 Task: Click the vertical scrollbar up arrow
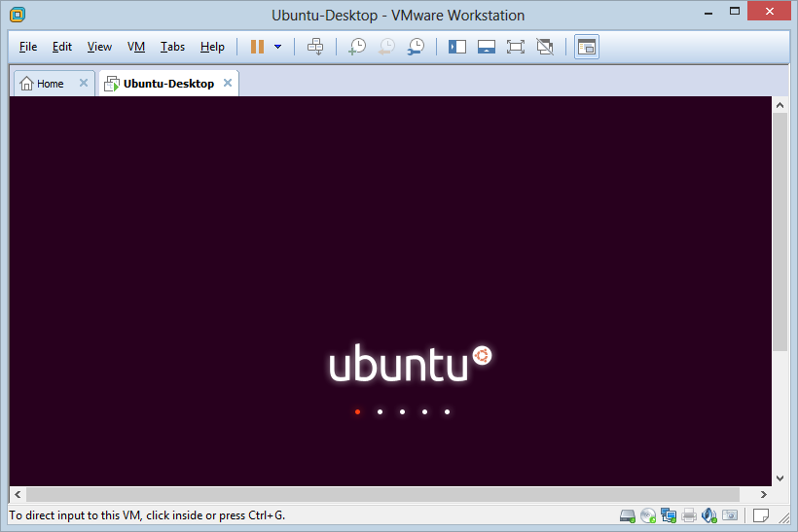point(780,105)
